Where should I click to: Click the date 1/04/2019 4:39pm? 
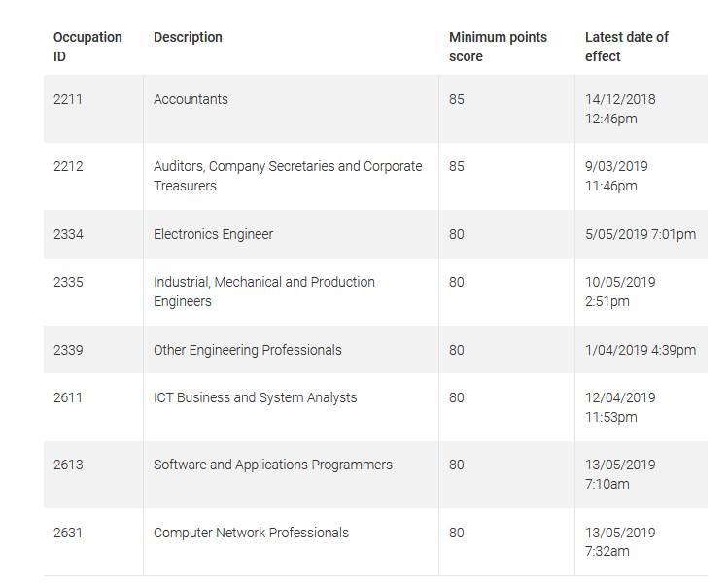pos(640,350)
